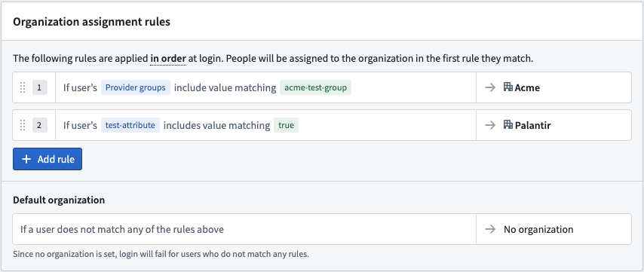The image size is (644, 272).
Task: Click the acme-test-group value tag
Action: (x=315, y=87)
